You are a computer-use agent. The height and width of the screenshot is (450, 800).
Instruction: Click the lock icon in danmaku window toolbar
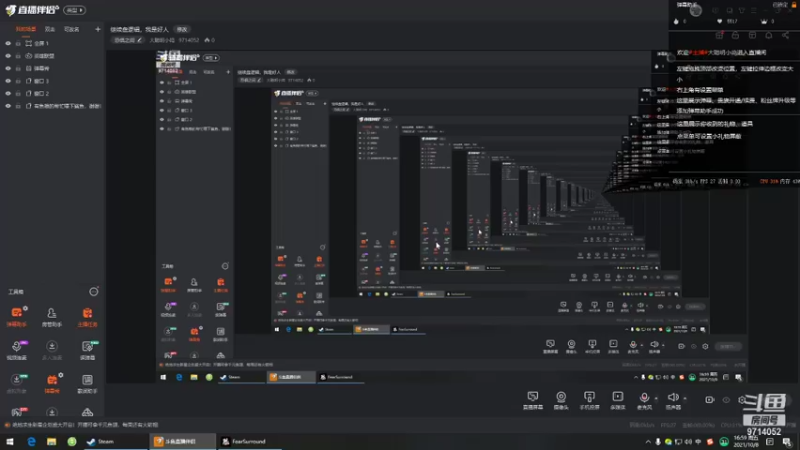[735, 35]
